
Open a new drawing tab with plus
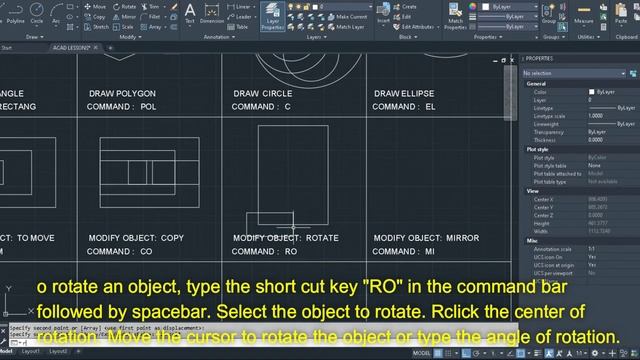point(110,48)
